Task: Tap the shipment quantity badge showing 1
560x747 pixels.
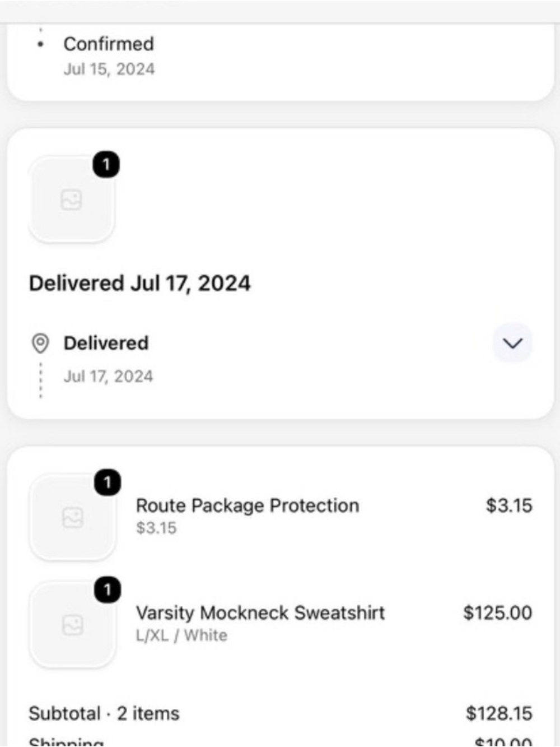Action: coord(106,165)
